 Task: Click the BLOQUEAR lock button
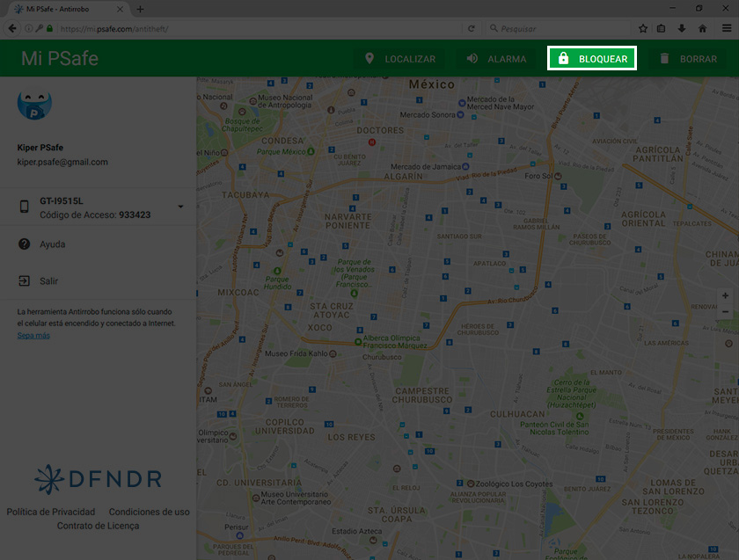(592, 59)
